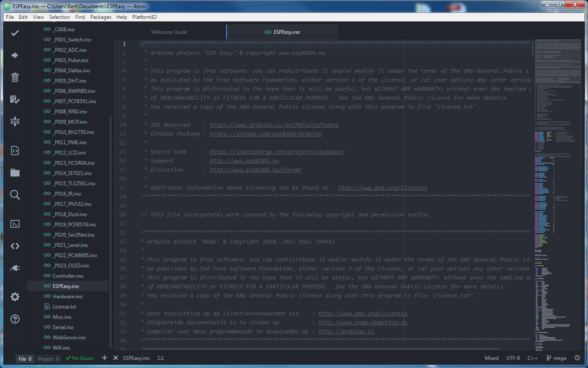
Task: Follow the github.com/esp8266/Arduino link
Action: tap(266, 134)
